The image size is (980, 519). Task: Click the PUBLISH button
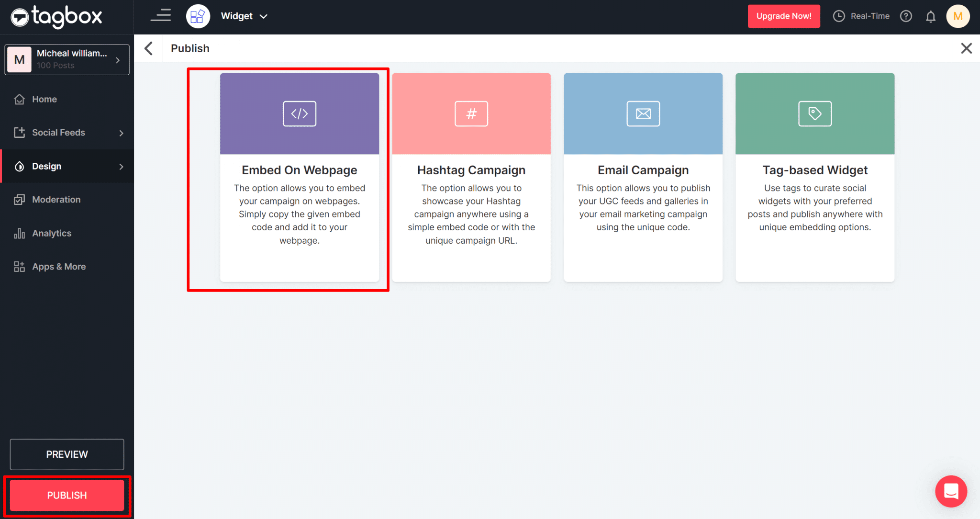click(x=67, y=496)
